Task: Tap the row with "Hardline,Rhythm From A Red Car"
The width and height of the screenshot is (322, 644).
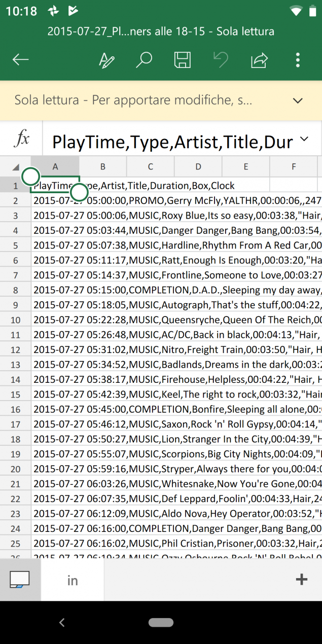Action: [176, 245]
